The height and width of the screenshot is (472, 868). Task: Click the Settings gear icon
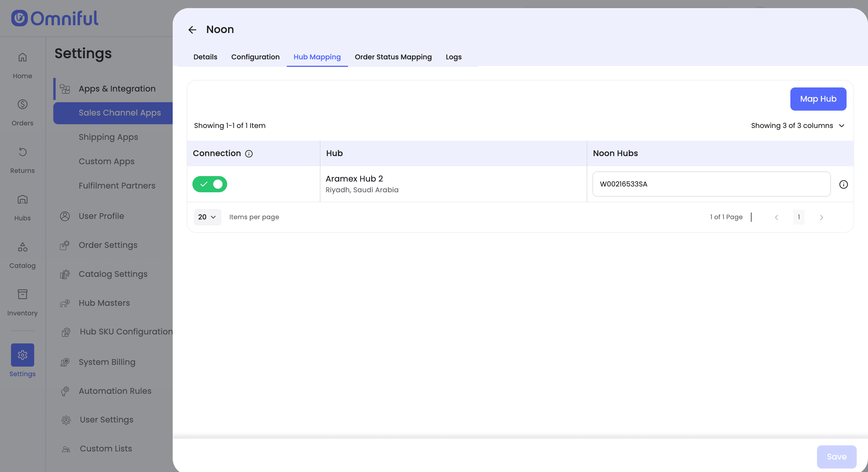point(22,355)
